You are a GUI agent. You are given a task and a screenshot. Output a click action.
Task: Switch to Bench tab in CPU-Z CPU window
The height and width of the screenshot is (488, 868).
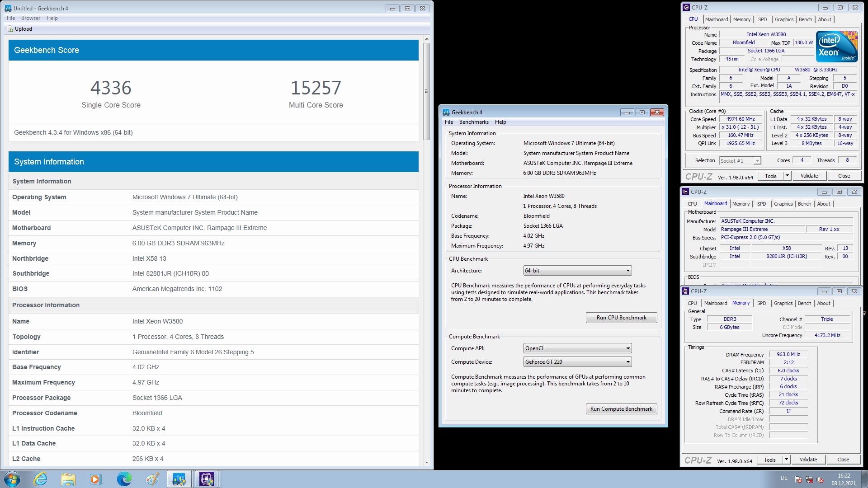(x=805, y=19)
